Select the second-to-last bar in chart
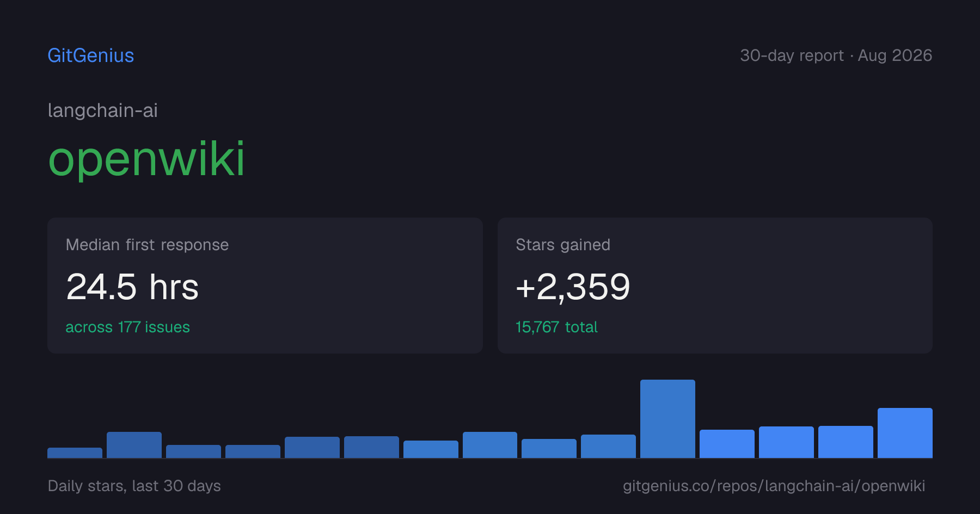The width and height of the screenshot is (980, 514). (846, 442)
